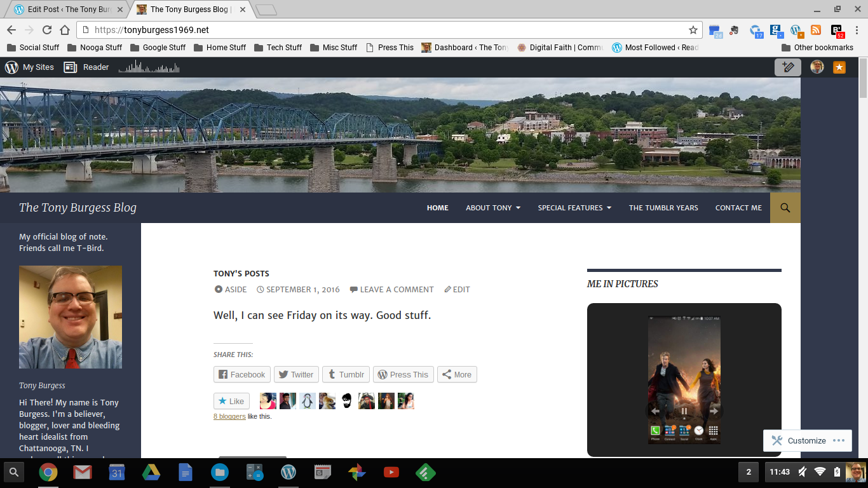Launch YouTube from the taskbar
This screenshot has height=488, width=868.
391,472
